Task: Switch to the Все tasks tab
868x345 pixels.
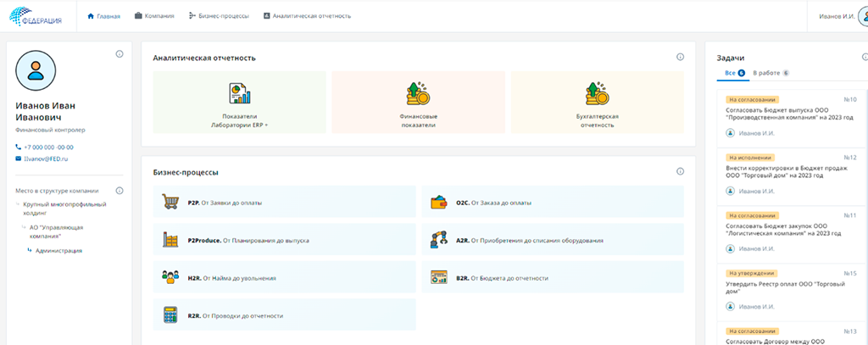Action: (735, 73)
